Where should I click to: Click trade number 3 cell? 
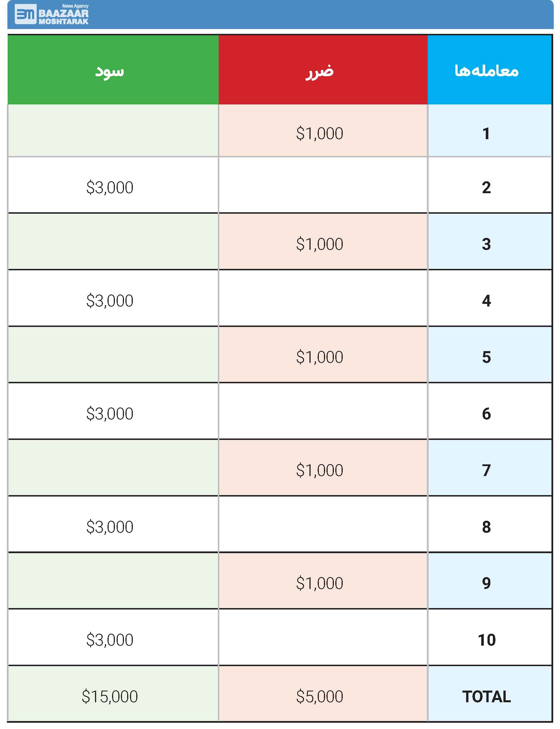tap(490, 242)
